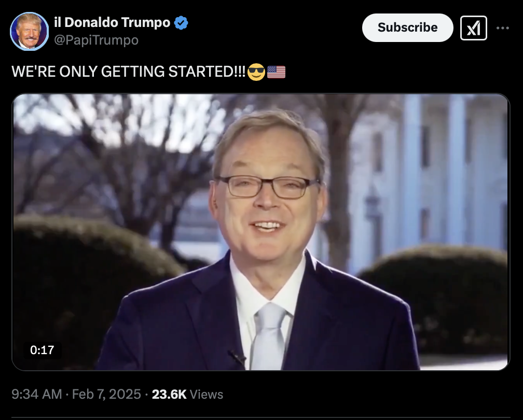The image size is (523, 420).
Task: Click the blue verified checkmark badge
Action: pyautogui.click(x=181, y=23)
